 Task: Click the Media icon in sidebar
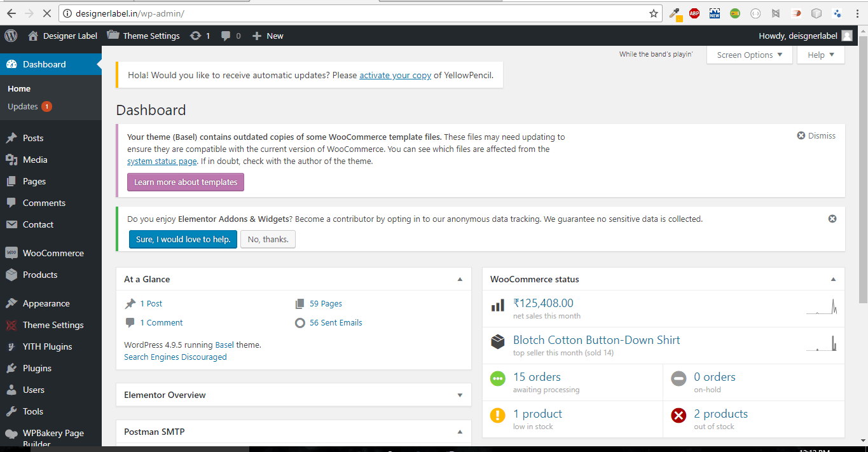point(11,160)
